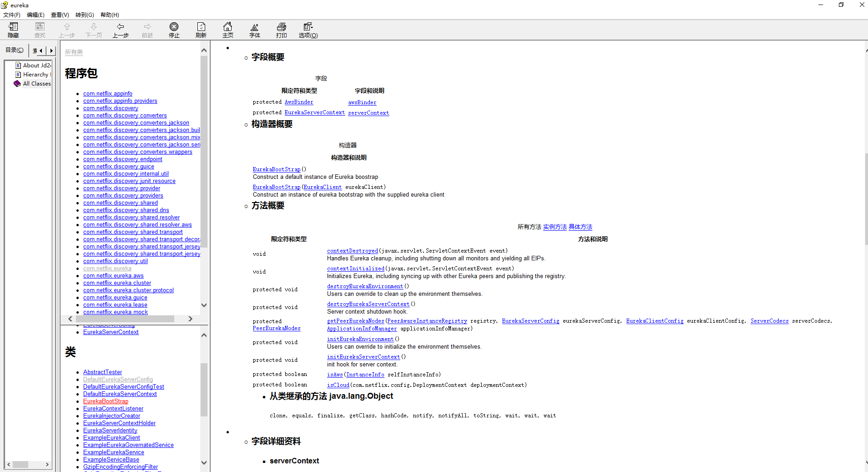
Task: Click the package list horizontal scrollbar thumb
Action: [124, 319]
